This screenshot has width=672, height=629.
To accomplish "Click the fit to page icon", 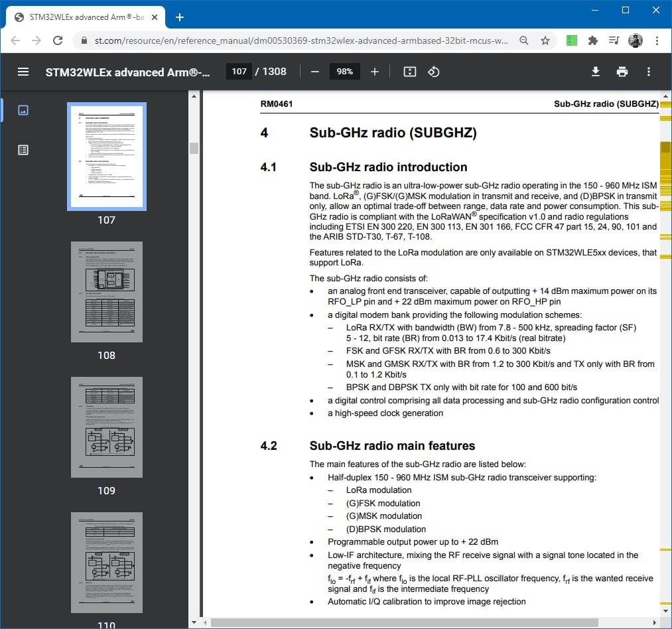I will 410,72.
